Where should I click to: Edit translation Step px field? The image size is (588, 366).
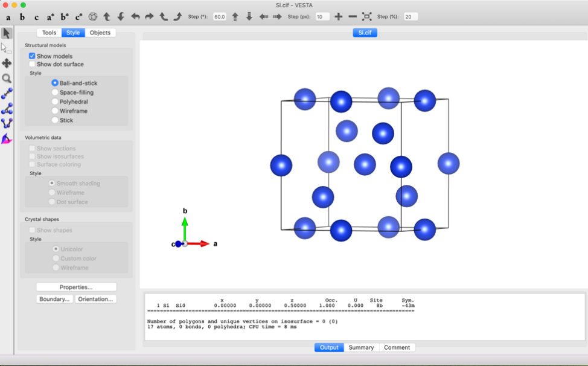coord(322,17)
